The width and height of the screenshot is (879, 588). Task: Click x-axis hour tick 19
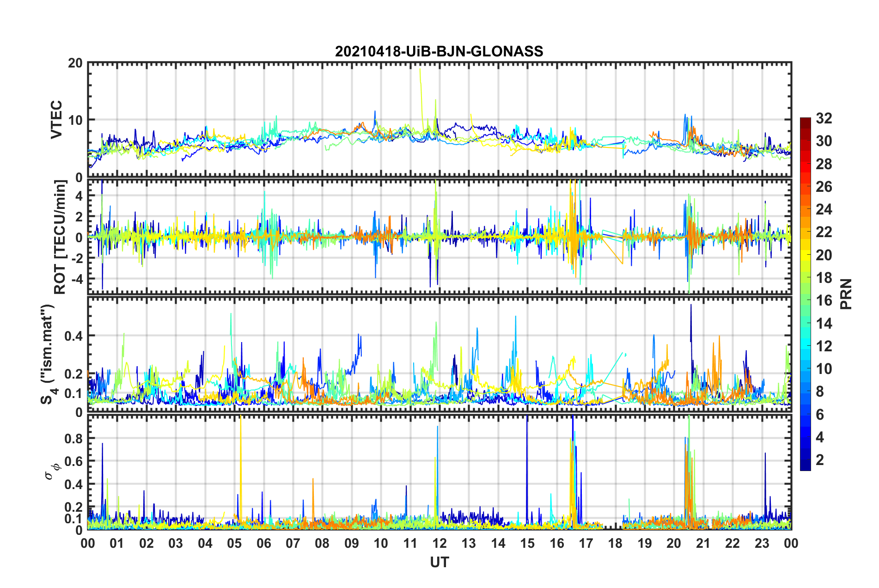(645, 543)
